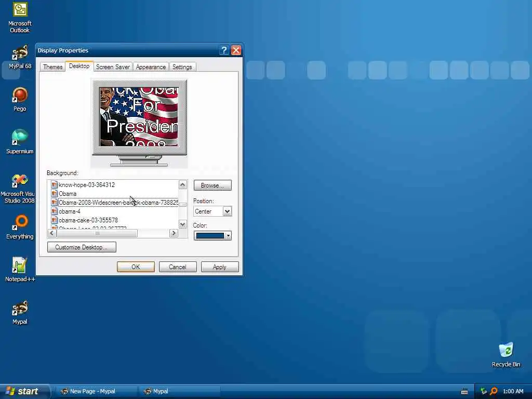Confirm with the OK button
532x399 pixels.
136,267
